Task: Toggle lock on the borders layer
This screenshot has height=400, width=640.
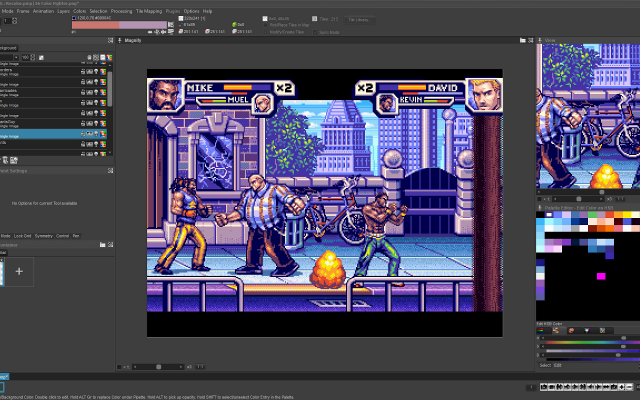Action: coord(83,71)
